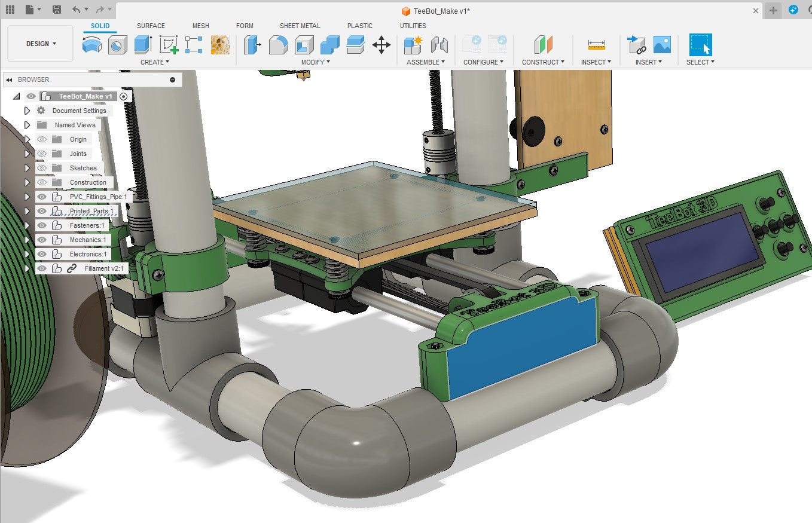Switch to the FORM tab

pos(245,26)
